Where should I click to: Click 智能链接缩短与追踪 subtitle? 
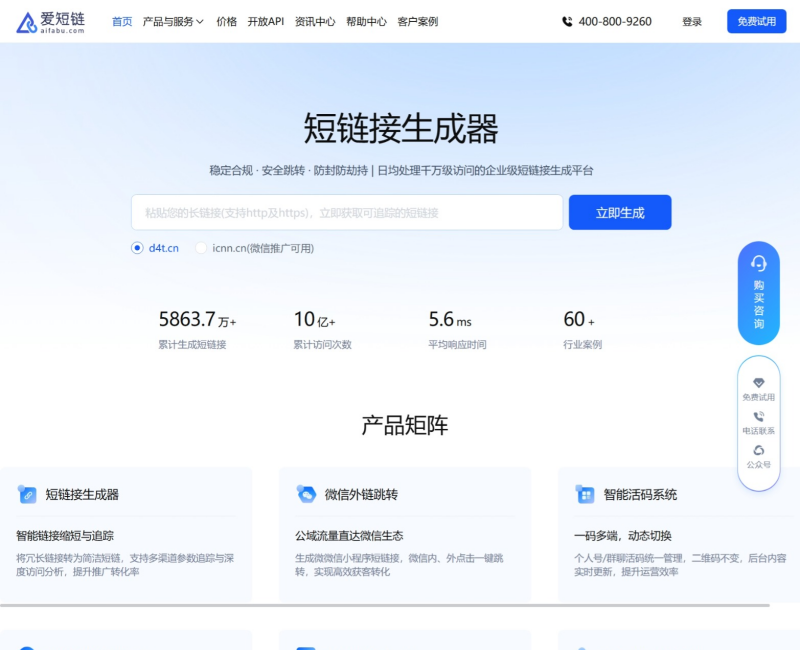point(65,536)
